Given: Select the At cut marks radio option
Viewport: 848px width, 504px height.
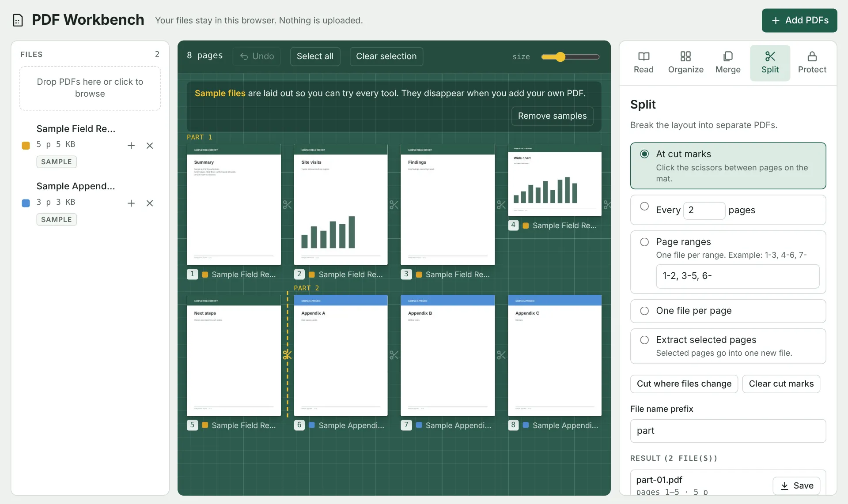Looking at the screenshot, I should (644, 154).
